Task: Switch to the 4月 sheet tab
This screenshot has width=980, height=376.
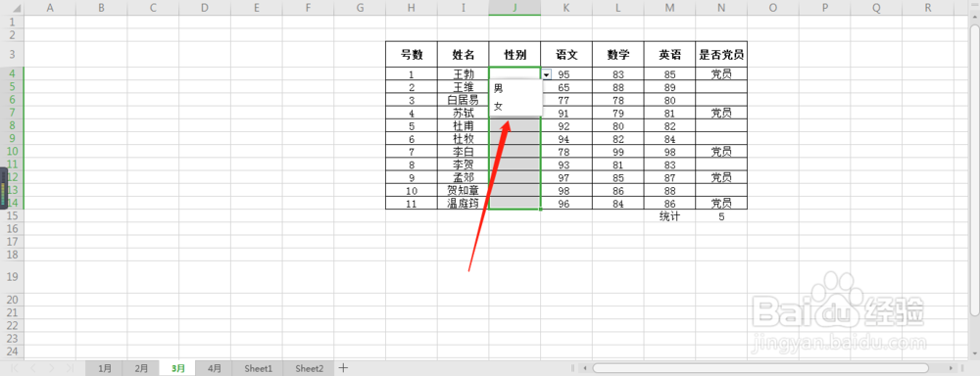Action: click(x=214, y=368)
